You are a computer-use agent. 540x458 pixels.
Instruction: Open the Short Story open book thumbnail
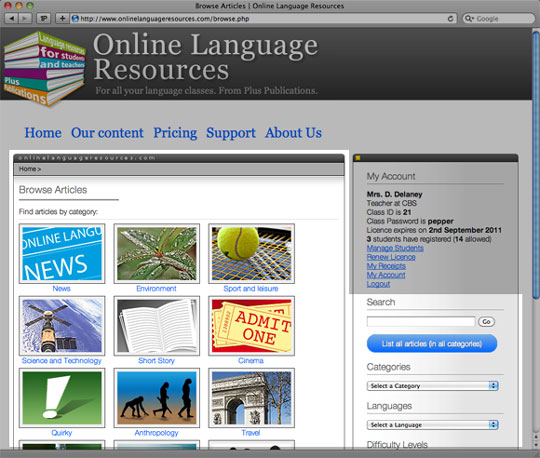(157, 326)
